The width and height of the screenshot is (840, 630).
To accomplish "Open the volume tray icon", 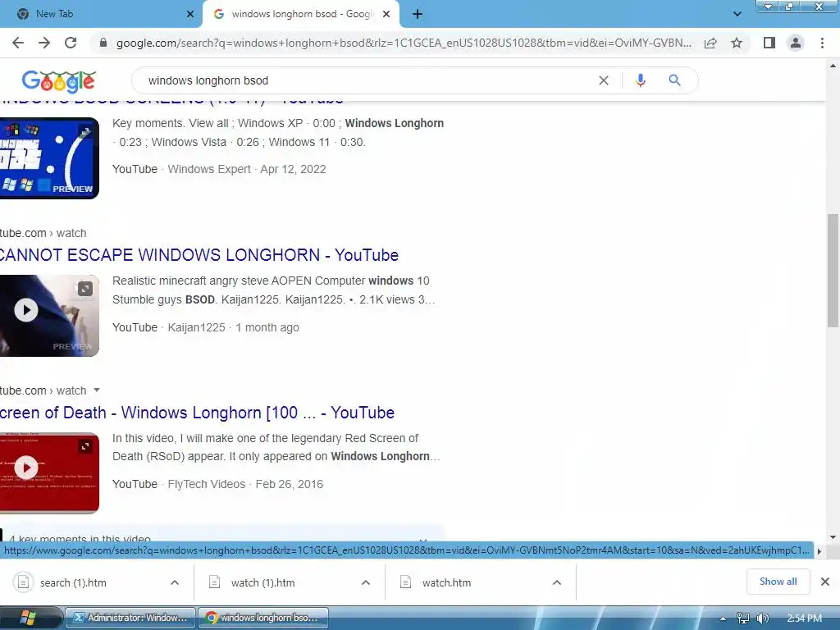I will [762, 619].
